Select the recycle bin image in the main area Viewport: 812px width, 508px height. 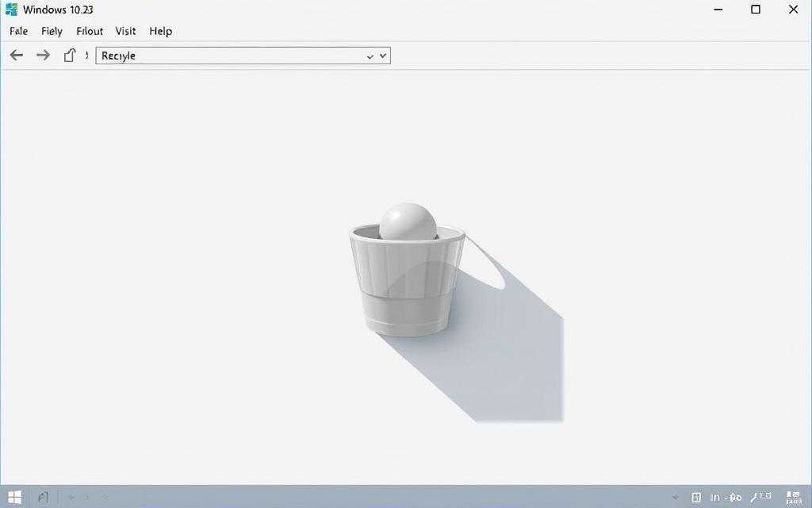[x=408, y=270]
